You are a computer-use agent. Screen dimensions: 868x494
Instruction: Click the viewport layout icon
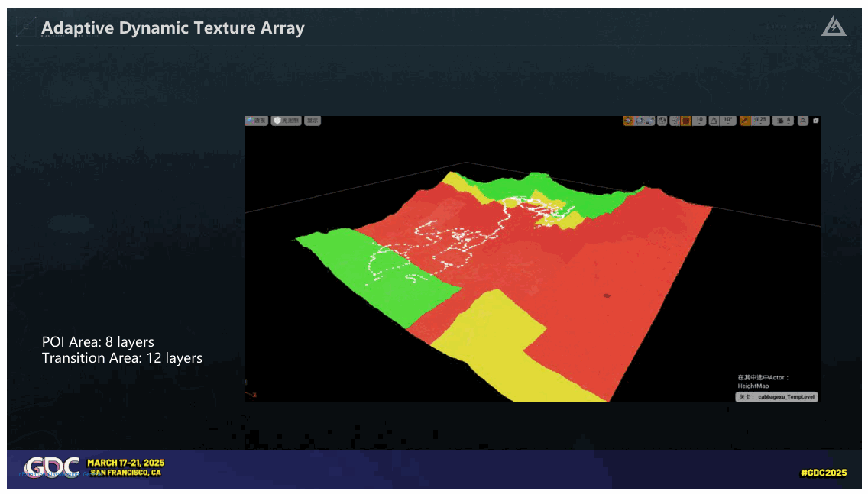(803, 121)
